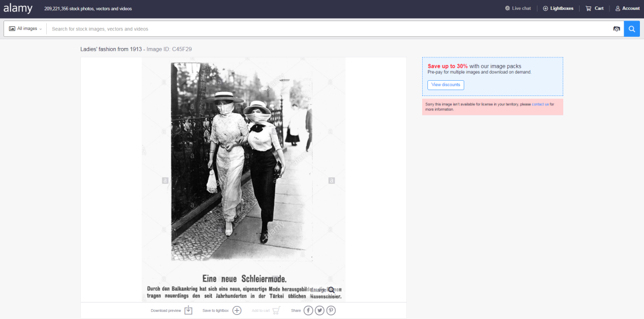Viewport: 644px width, 319px height.
Task: Focus the stock images search field
Action: (x=328, y=29)
